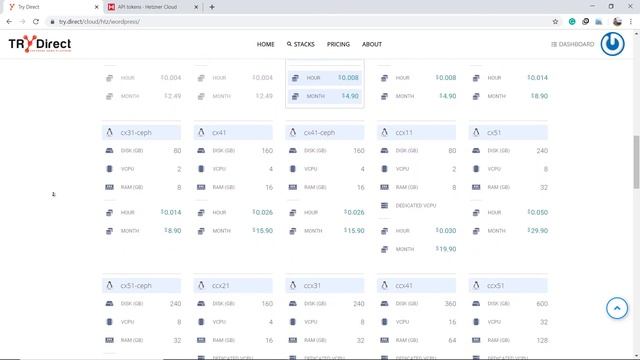Click the hour price icon in cx51 card
Screen dimensions: 640x360
pyautogui.click(x=476, y=212)
